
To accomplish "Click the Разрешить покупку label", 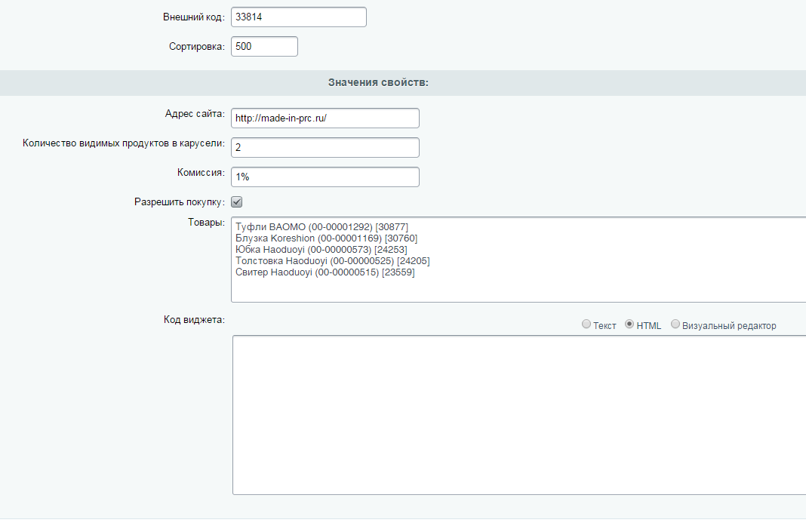I will pyautogui.click(x=180, y=202).
